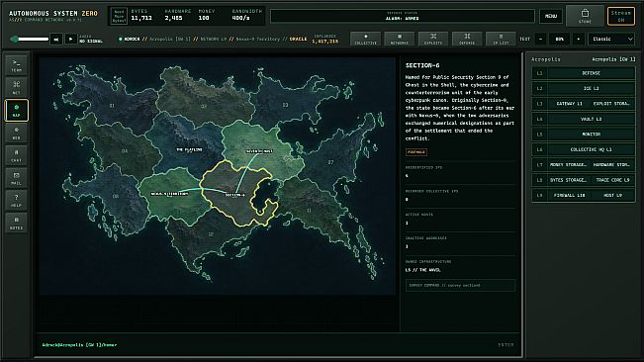Select the Section-6 map region label
The height and width of the screenshot is (362, 644).
coord(234,195)
